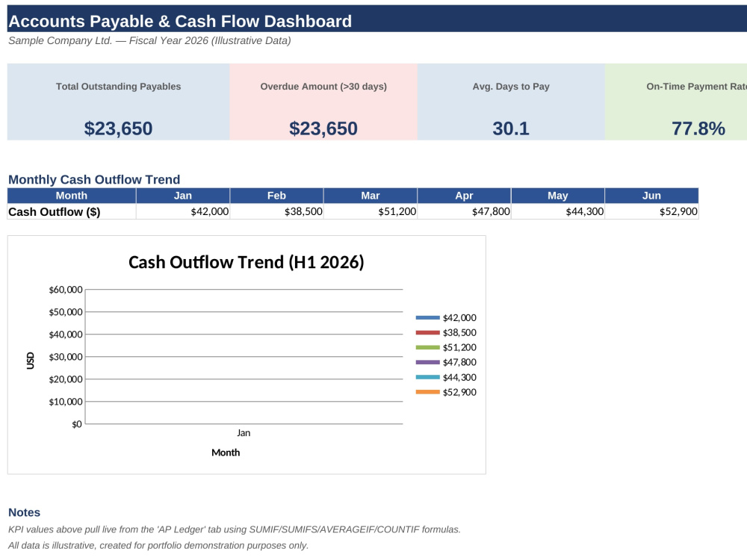Select the $44,300 table cell for May
Viewport: 747px width, 560px height.
558,212
